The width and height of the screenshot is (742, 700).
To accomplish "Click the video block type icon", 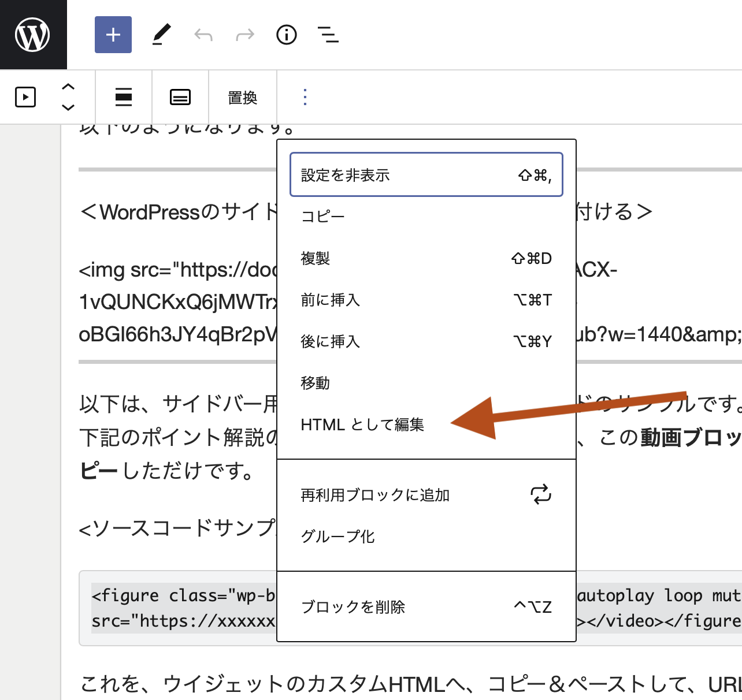I will click(25, 97).
